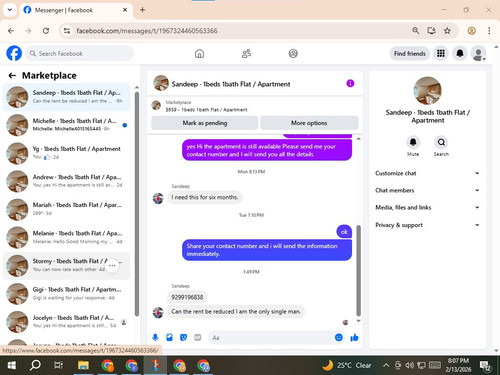Open File Explorer from taskbar
500x375 pixels.
click(83, 365)
